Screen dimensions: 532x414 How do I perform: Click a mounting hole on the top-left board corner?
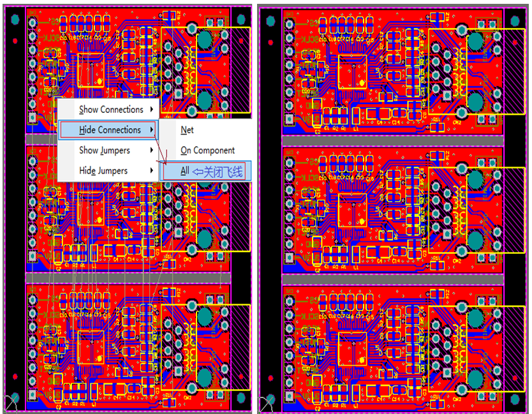click(x=14, y=18)
